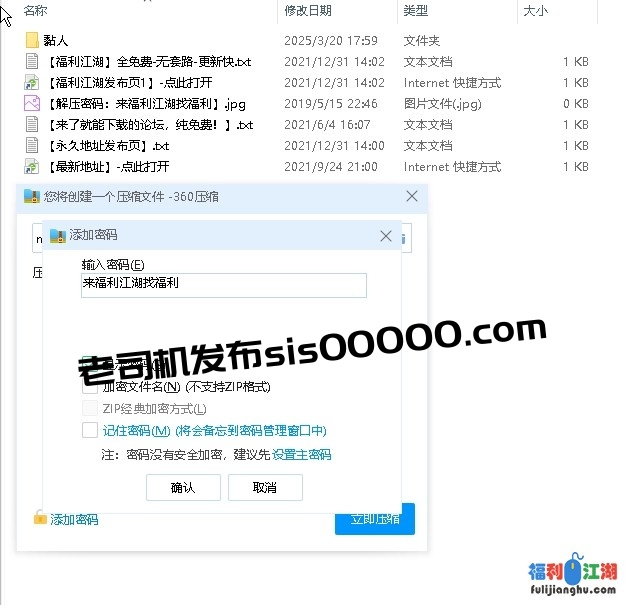Select the 全免费-无套路-更新快.txt file icon

click(x=32, y=61)
